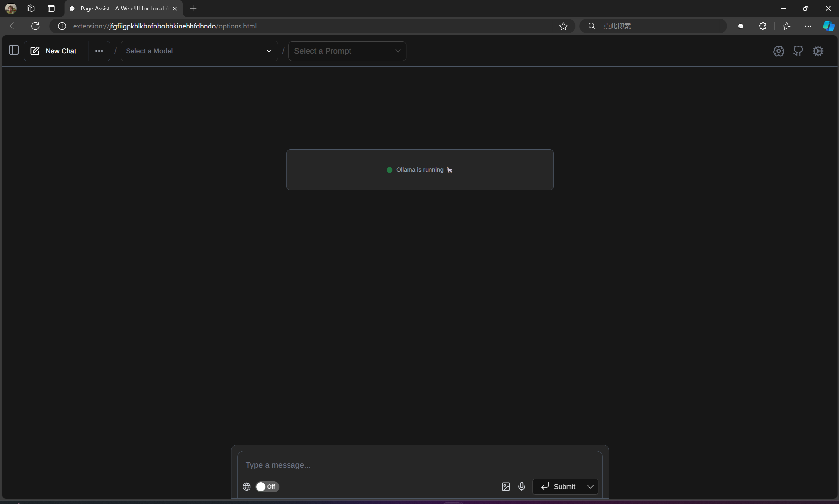Screen dimensions: 839x504
Task: Expand the Select a Prompt dropdown
Action: [347, 51]
